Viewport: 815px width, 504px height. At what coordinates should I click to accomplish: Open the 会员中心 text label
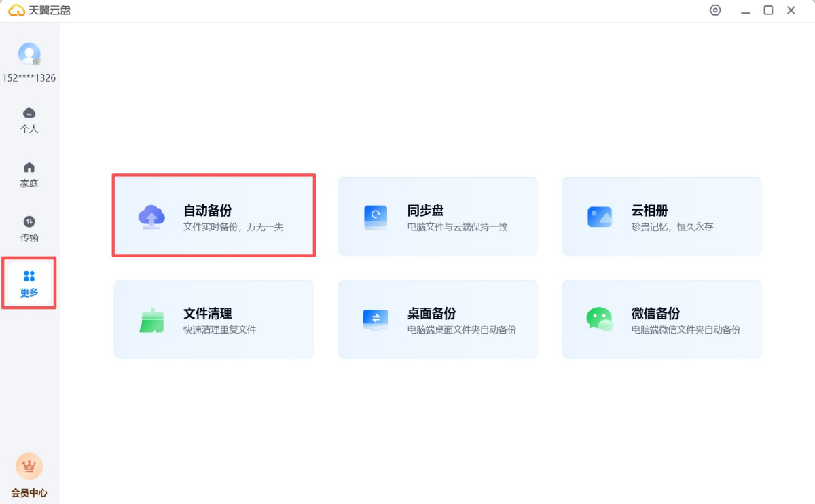click(x=29, y=493)
